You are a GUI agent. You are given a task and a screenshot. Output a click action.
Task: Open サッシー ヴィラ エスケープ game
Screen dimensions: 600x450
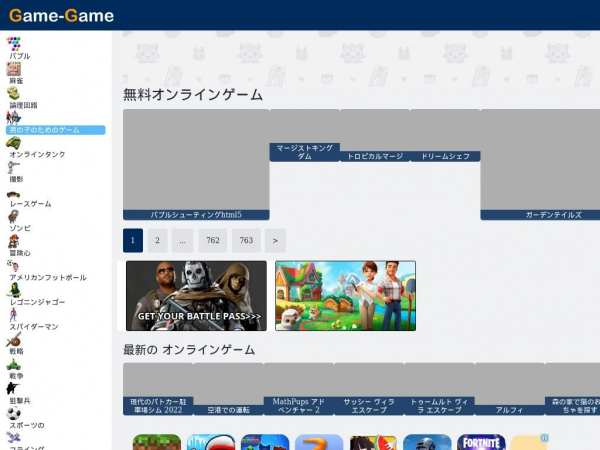pyautogui.click(x=369, y=389)
